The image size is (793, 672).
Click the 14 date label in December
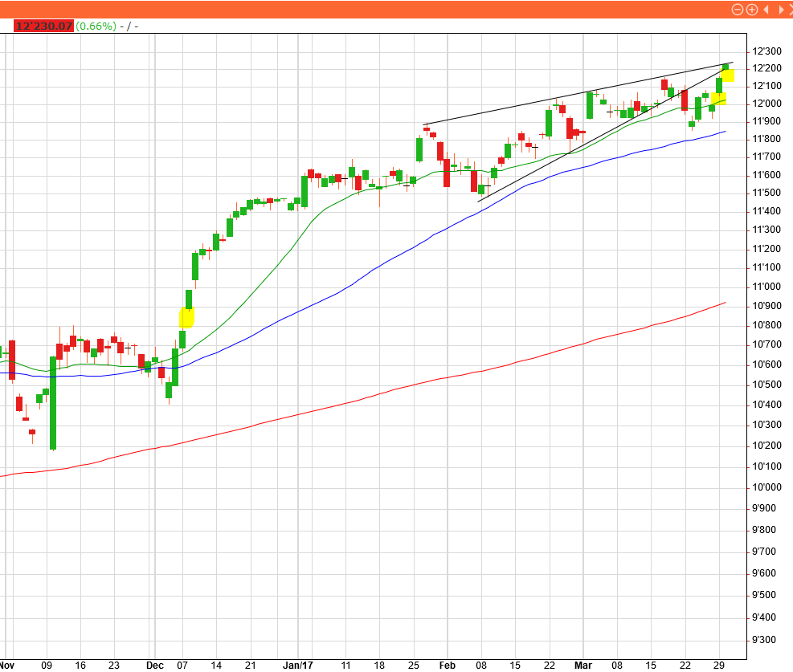pyautogui.click(x=216, y=666)
